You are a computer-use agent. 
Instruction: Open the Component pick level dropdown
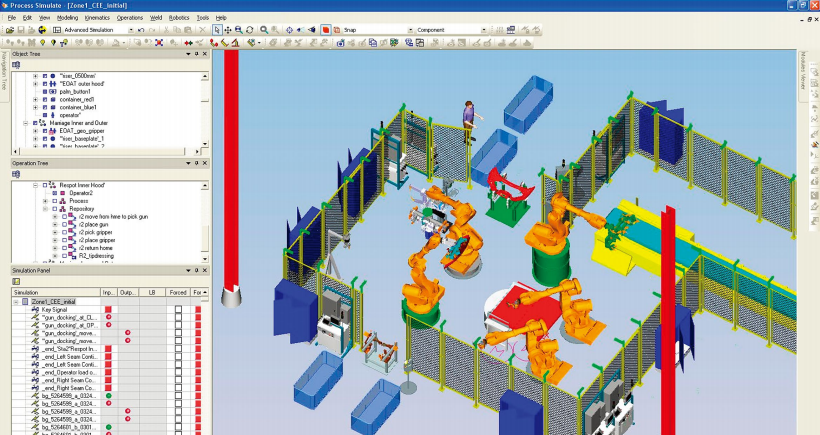pos(484,30)
